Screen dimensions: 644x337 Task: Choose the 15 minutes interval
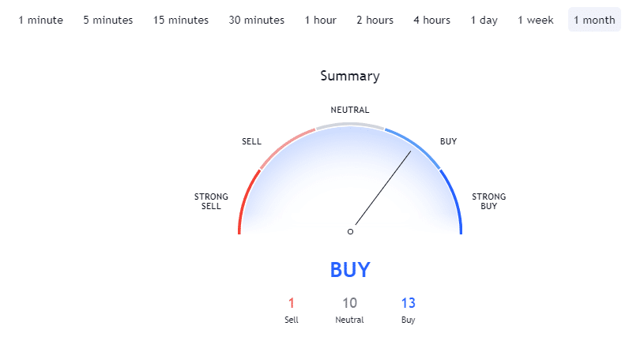click(181, 20)
